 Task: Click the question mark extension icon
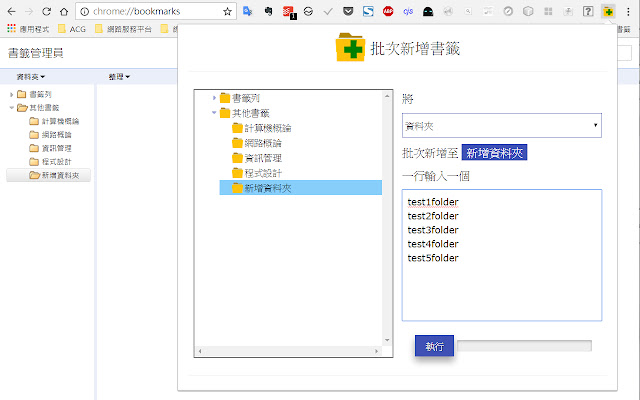588,11
